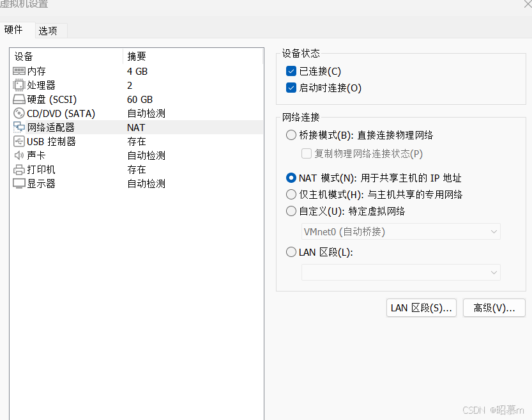
Task: Click the sound card (声卡) speaker icon
Action: 19,155
